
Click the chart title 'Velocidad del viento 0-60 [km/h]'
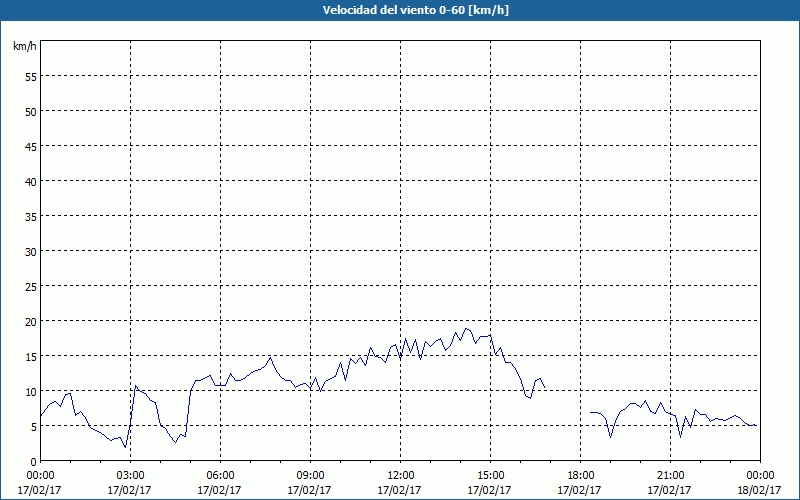[x=416, y=10]
